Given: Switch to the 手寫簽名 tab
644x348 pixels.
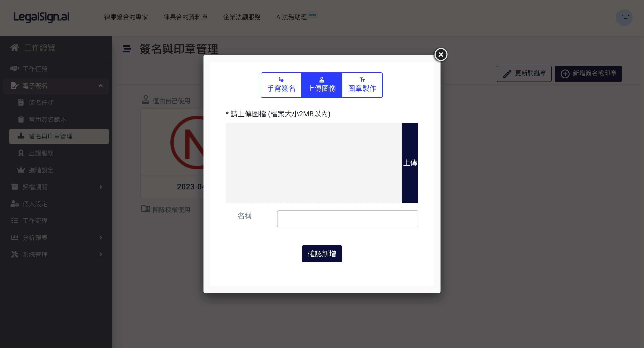Looking at the screenshot, I should (x=281, y=85).
